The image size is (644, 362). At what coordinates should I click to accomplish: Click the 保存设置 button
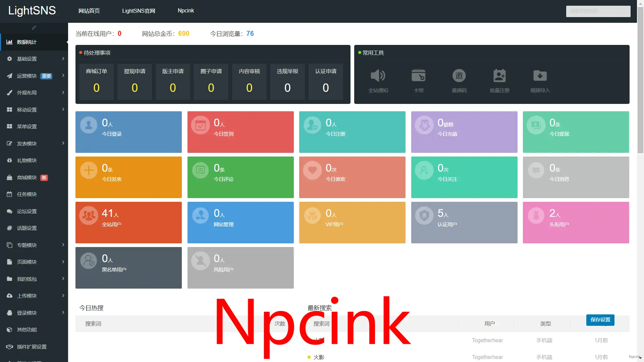pyautogui.click(x=600, y=320)
